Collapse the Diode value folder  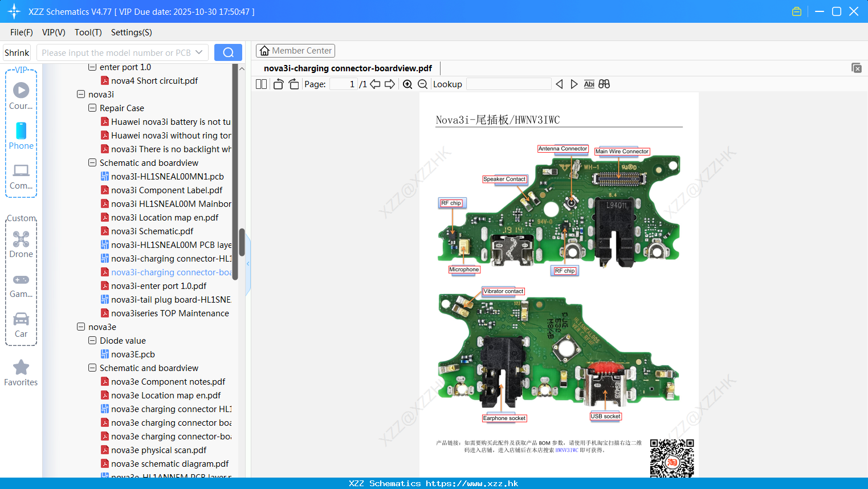pyautogui.click(x=92, y=341)
